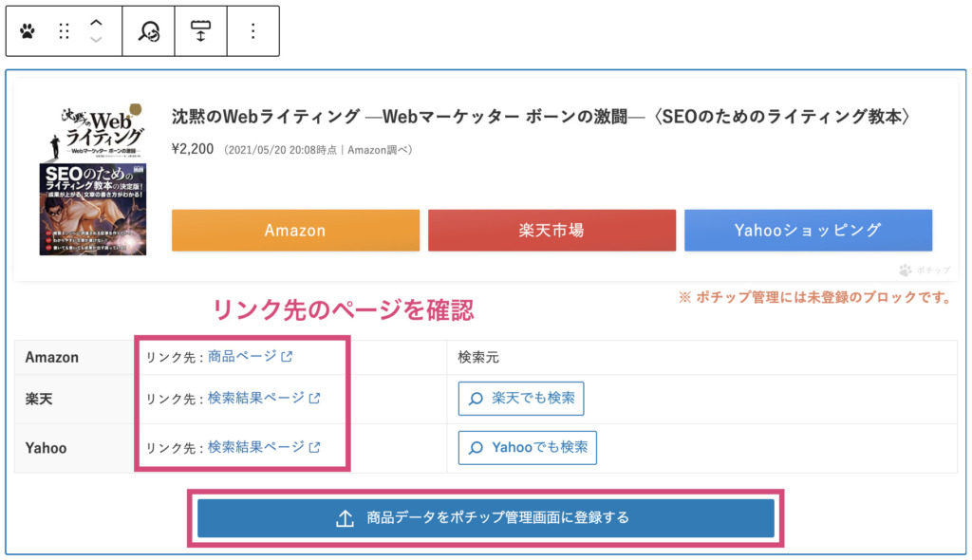This screenshot has height=560, width=972.
Task: Click external link icon in 楽天 row
Action: tap(314, 398)
